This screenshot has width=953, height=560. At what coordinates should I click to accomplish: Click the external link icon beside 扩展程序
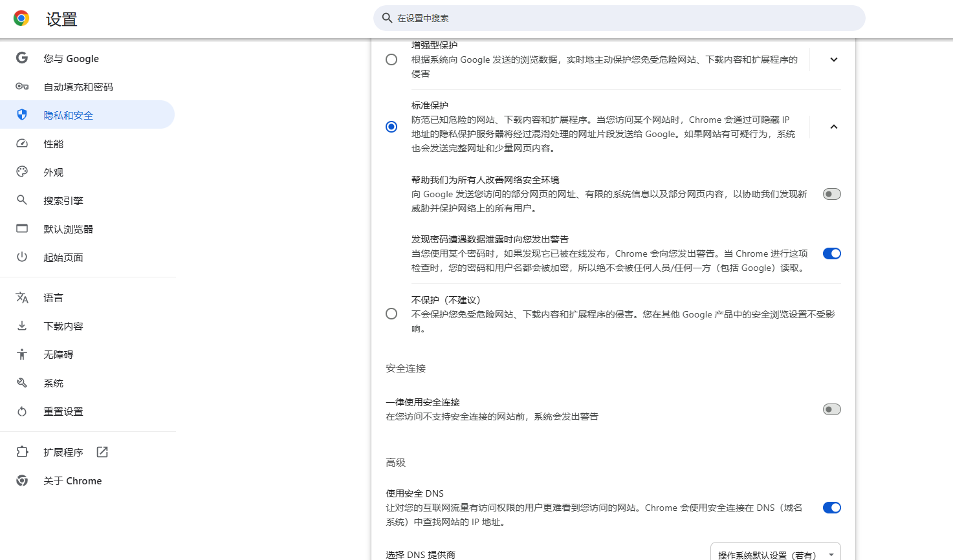[x=102, y=452]
